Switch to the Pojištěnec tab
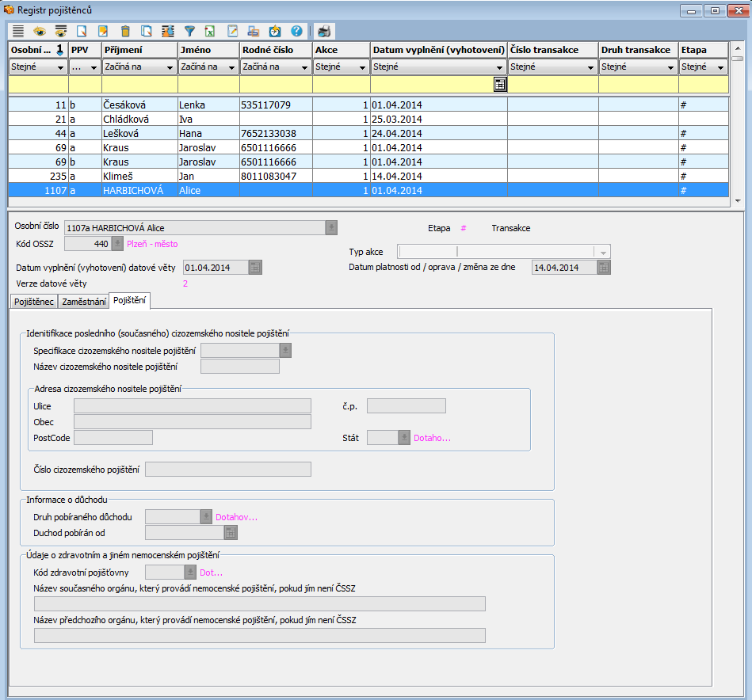Viewport: 752px width, 700px height. [x=34, y=302]
